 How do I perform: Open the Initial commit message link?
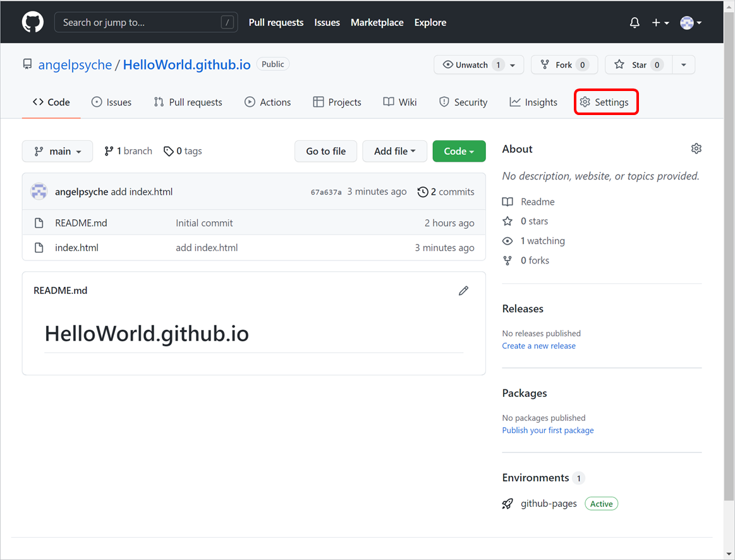coord(204,223)
